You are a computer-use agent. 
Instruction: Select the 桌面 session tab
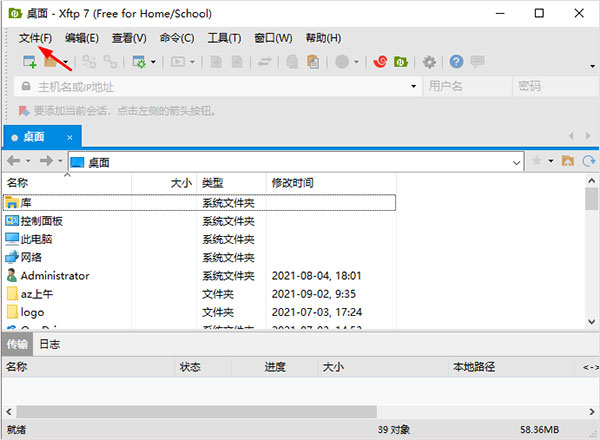point(42,137)
